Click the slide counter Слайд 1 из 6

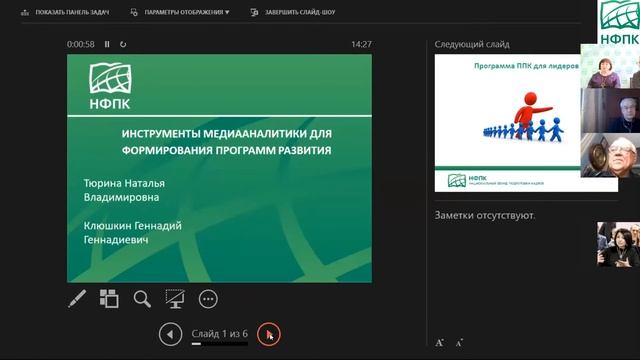coord(220,333)
